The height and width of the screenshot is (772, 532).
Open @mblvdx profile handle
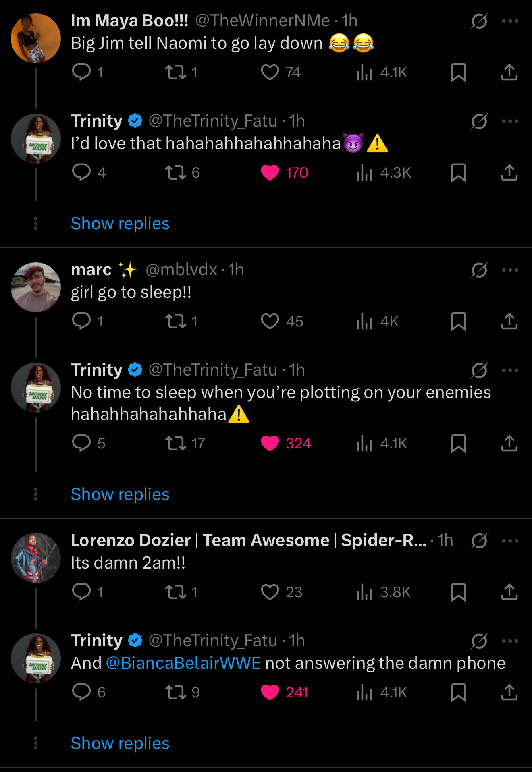(181, 270)
